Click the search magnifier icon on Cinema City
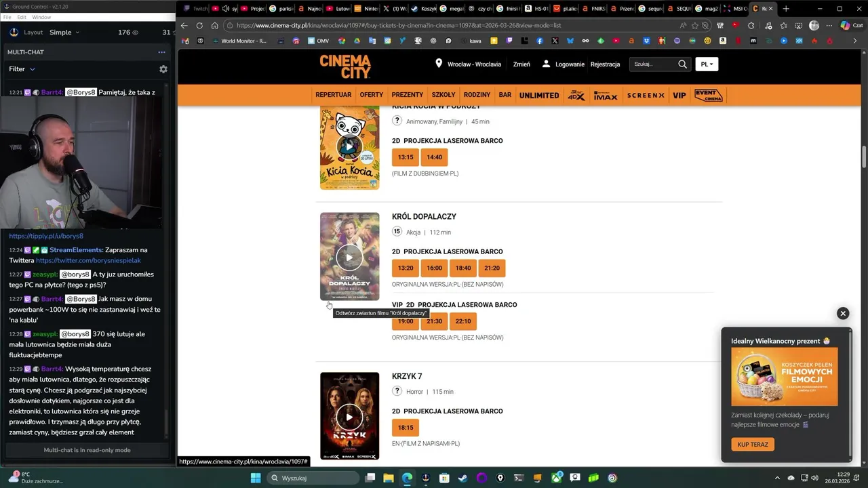The width and height of the screenshot is (868, 488). pos(682,64)
